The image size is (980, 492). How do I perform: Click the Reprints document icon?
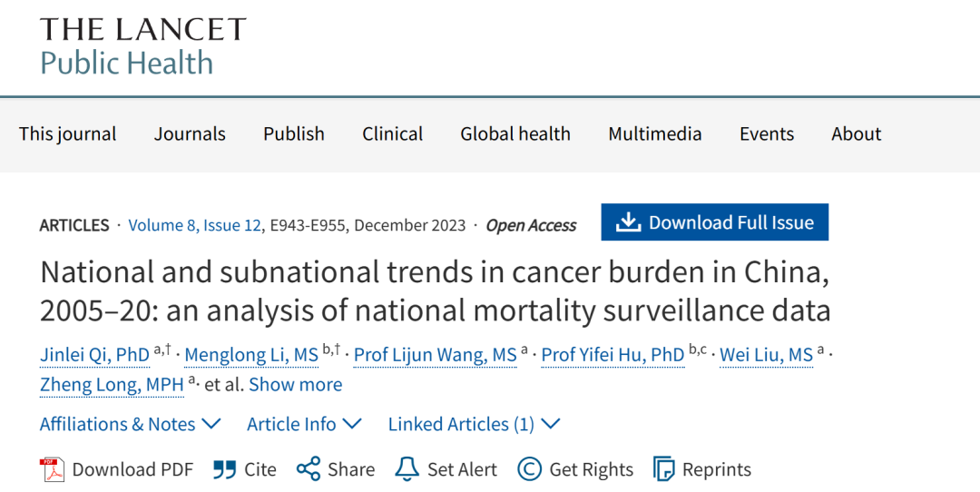click(x=663, y=469)
